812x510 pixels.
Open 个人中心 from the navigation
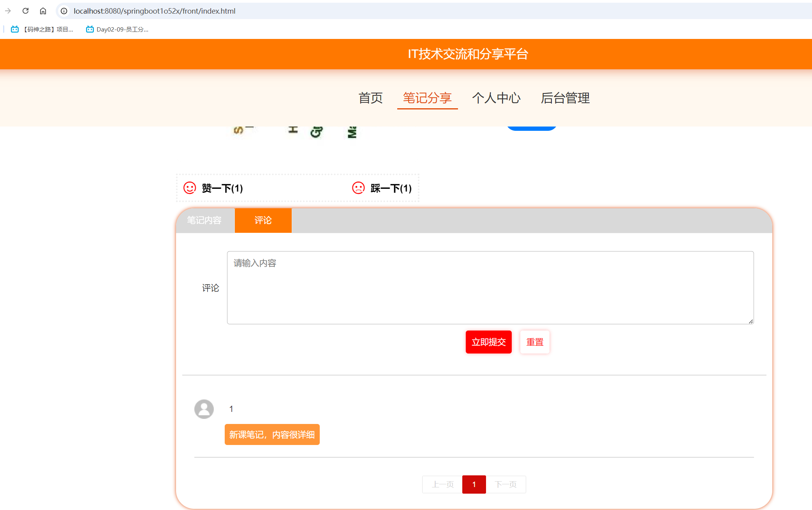coord(497,98)
